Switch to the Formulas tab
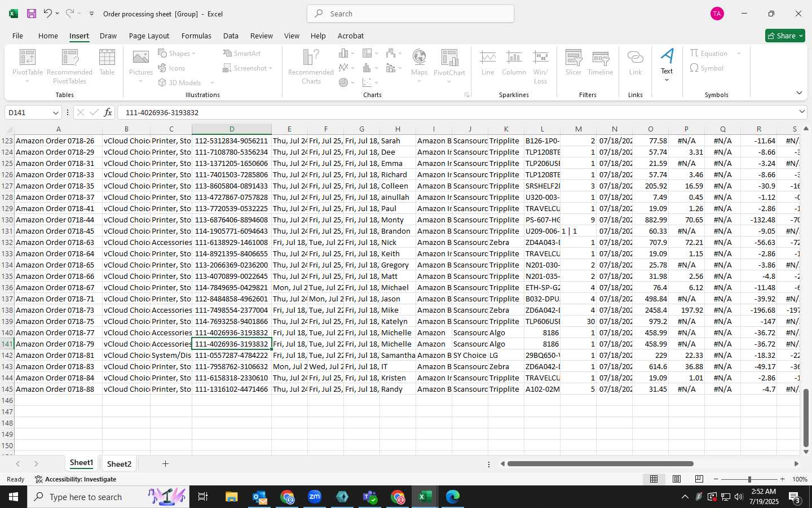Viewport: 812px width, 508px height. (196, 36)
